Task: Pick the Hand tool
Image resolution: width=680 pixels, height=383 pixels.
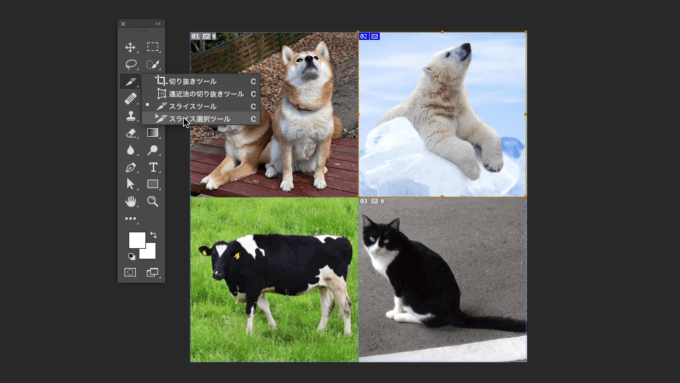Action: 131,201
